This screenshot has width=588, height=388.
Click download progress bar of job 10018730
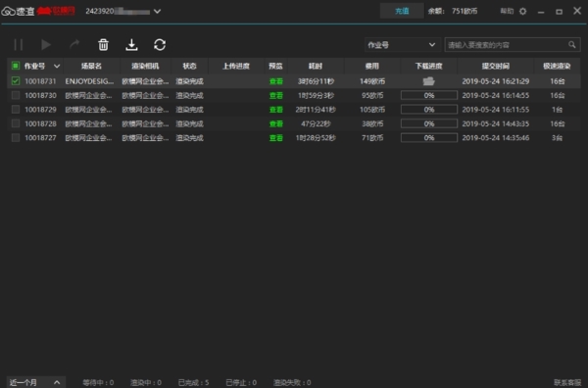click(429, 95)
